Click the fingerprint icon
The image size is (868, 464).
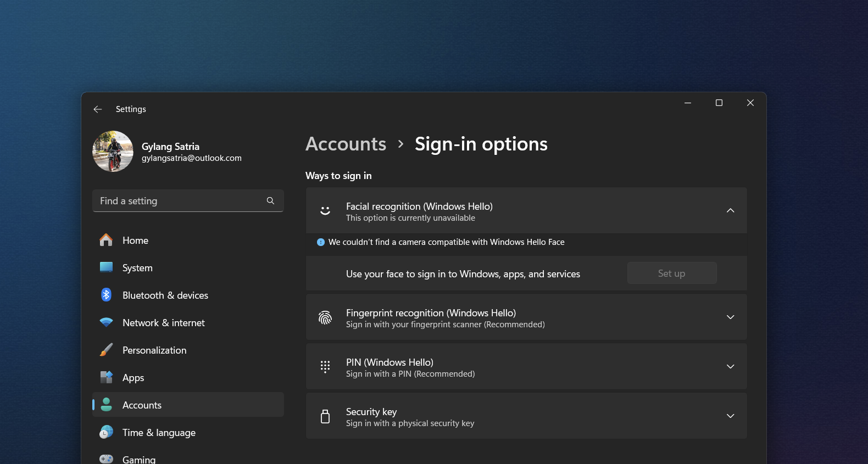point(325,317)
